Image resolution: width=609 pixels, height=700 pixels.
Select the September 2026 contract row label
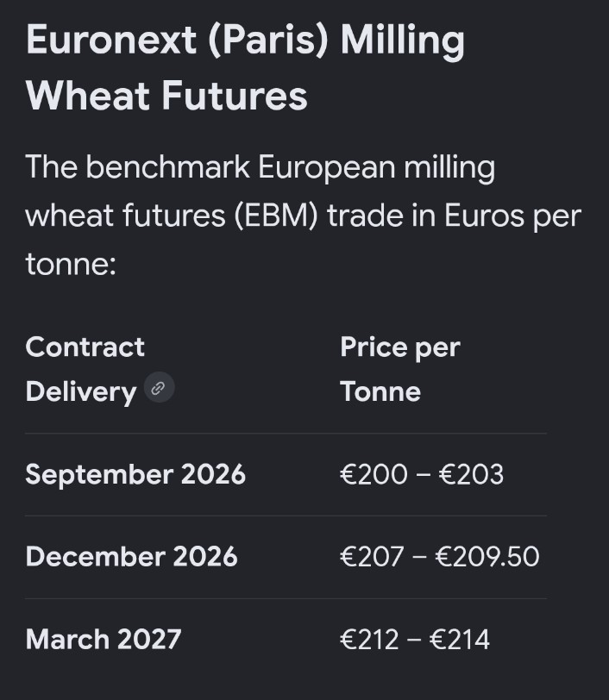click(135, 474)
